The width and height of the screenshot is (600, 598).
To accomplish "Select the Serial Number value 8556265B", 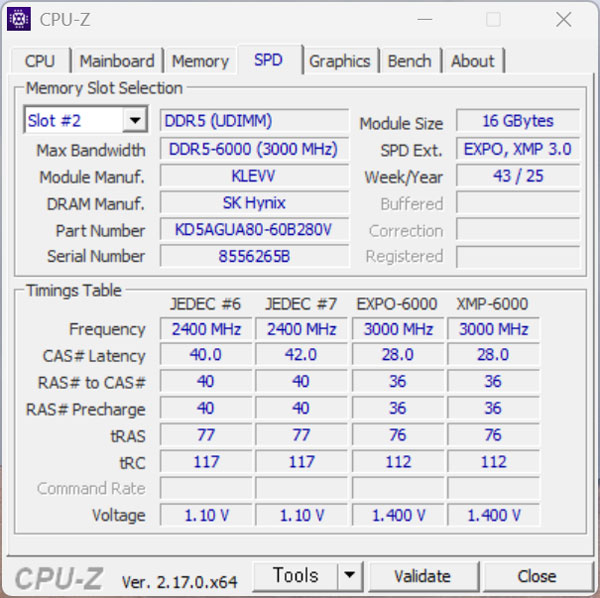I will pyautogui.click(x=253, y=256).
